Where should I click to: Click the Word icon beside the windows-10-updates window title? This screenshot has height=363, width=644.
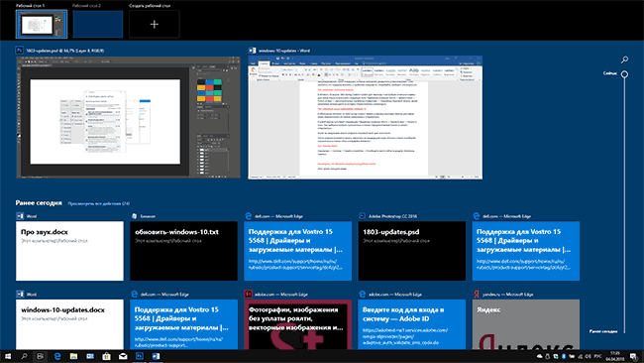click(253, 51)
